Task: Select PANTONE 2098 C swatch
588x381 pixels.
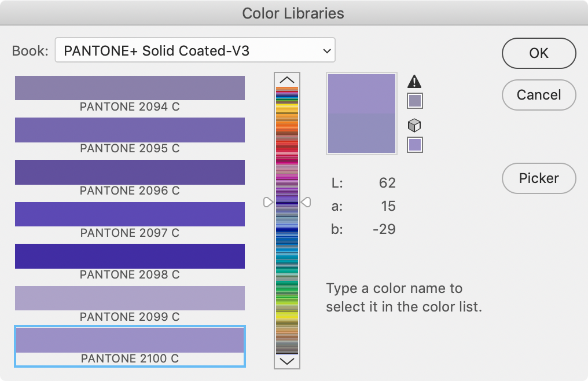Action: (129, 257)
